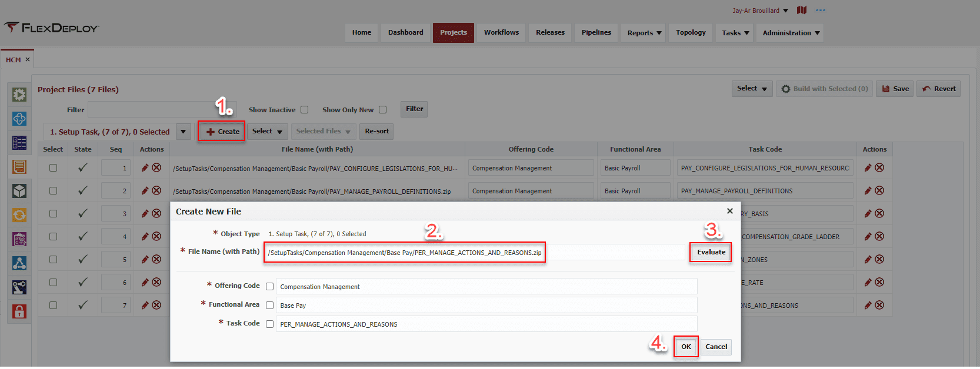
Task: Open the Setup Task object type dropdown arrow
Action: coord(184,132)
